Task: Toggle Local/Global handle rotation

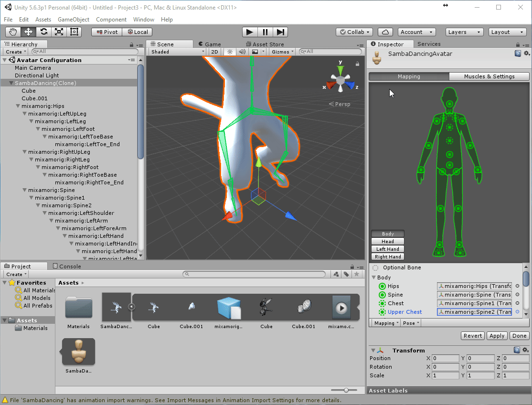Action: (x=137, y=32)
